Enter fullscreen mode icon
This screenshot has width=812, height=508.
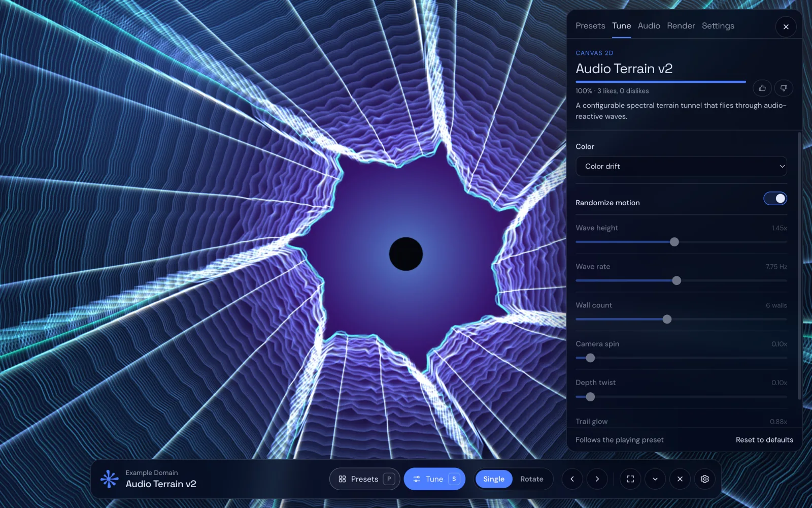630,479
